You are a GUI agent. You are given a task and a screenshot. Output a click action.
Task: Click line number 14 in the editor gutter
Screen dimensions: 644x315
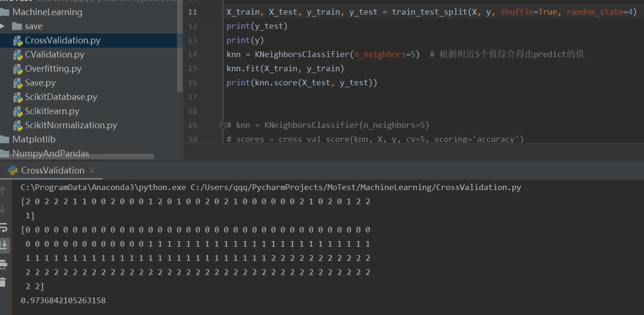[193, 54]
